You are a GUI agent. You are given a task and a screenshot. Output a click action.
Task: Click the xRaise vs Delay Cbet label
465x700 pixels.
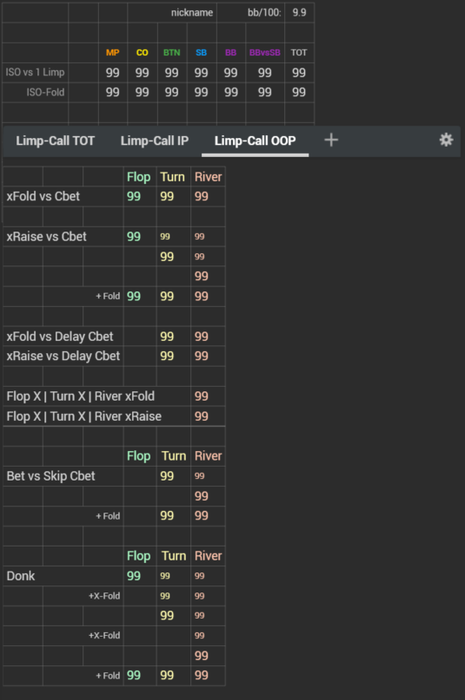pos(63,356)
